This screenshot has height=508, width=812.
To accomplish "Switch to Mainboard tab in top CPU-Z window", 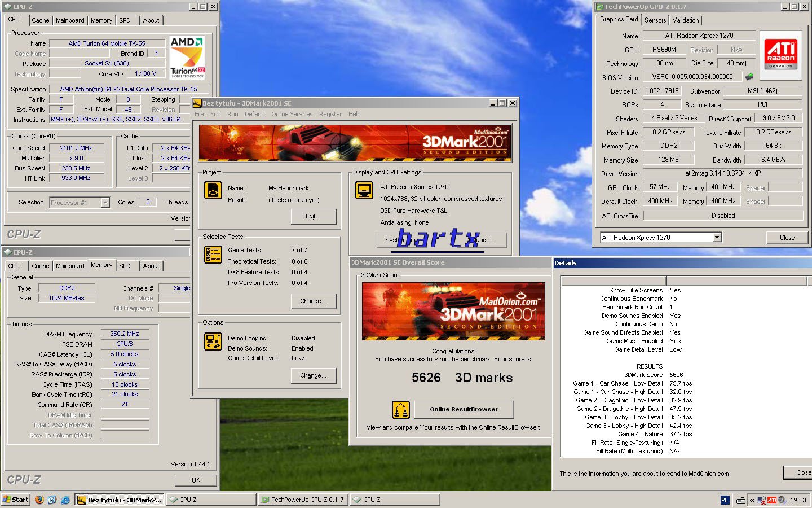I will coord(70,20).
